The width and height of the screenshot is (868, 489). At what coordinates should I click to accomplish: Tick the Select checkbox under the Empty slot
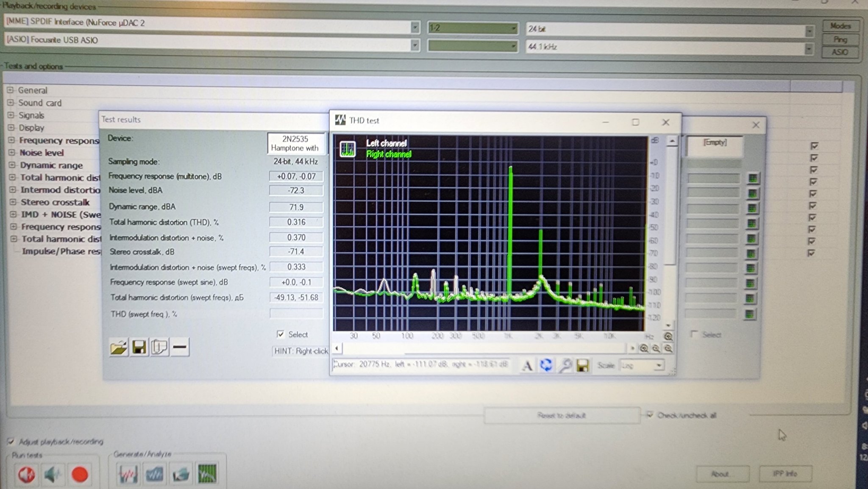pos(693,334)
